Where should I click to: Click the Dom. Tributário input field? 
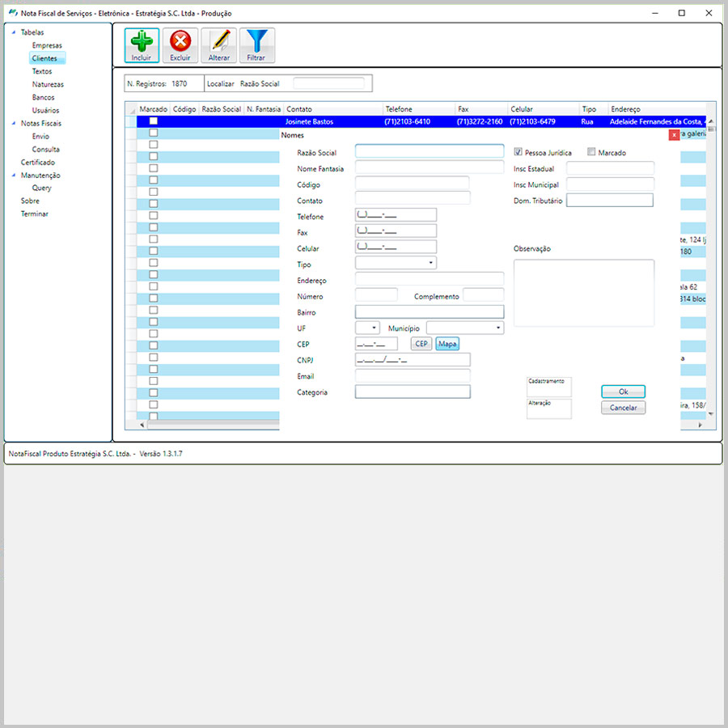[610, 200]
